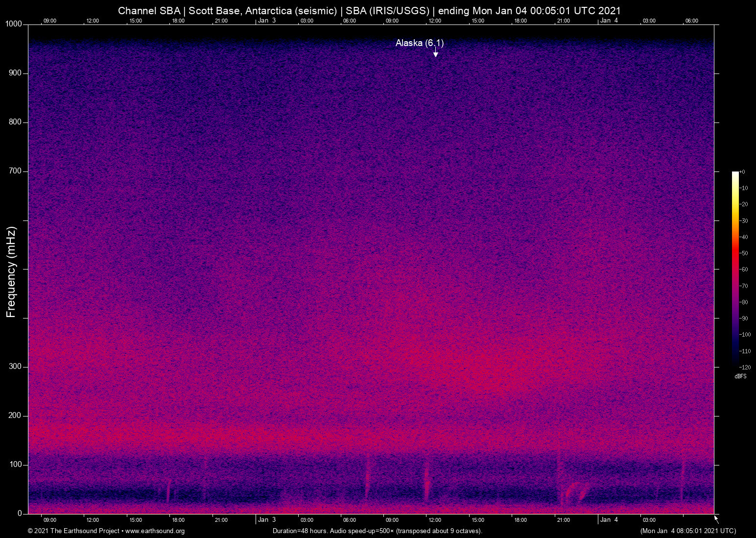Select the spectrogram title text for Channel SBA
The width and height of the screenshot is (756, 538).
coord(369,11)
